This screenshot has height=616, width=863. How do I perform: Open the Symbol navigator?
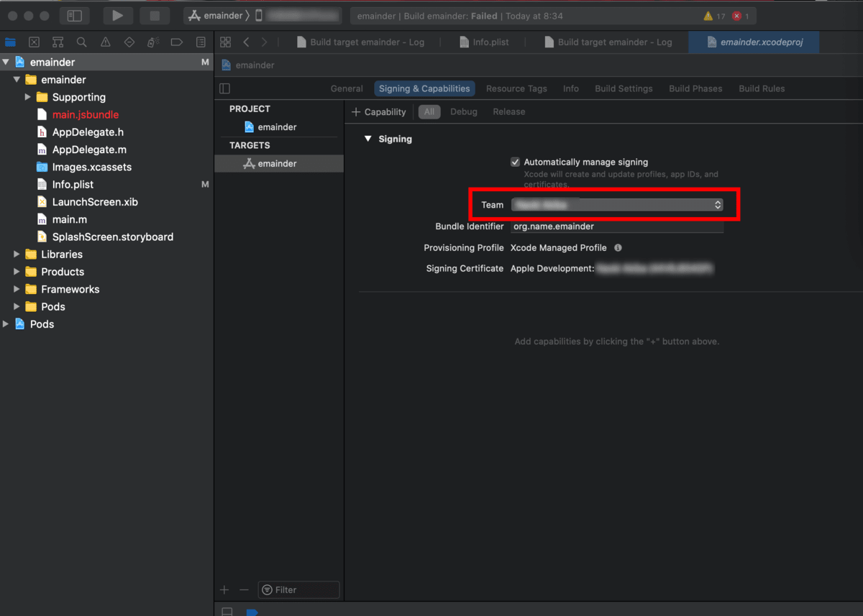[58, 42]
